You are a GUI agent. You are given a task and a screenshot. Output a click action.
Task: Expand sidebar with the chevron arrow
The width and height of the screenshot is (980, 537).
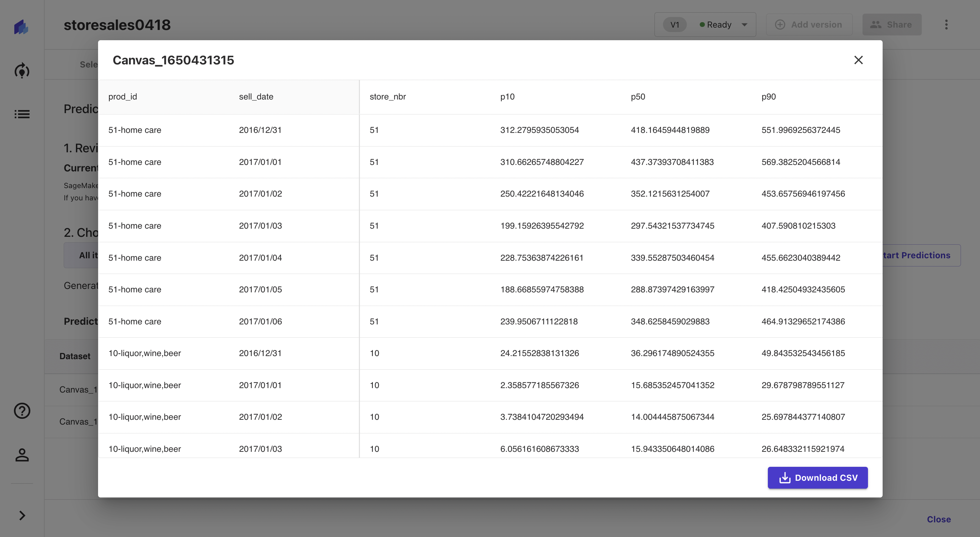(22, 515)
